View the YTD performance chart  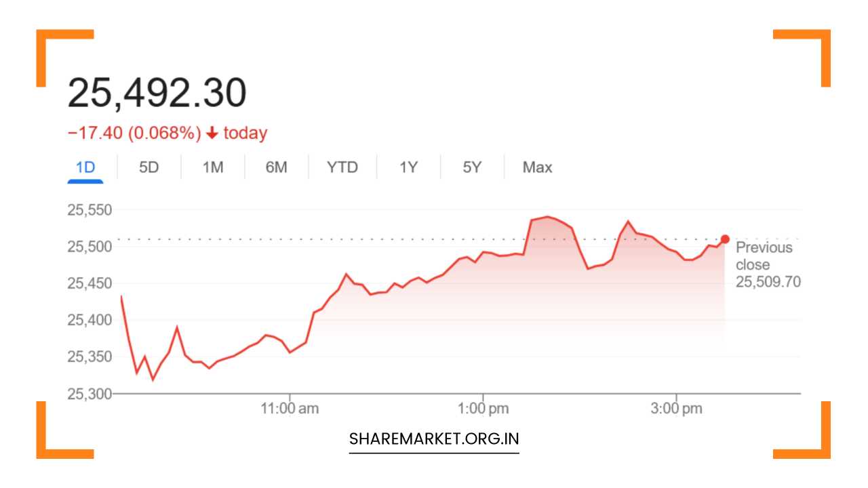[x=342, y=167]
